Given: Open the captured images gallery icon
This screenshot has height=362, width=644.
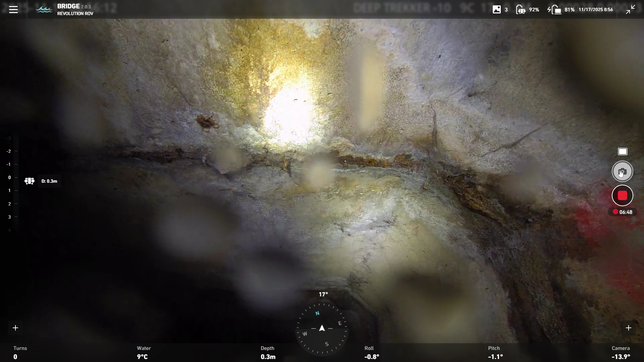Looking at the screenshot, I should (x=496, y=9).
